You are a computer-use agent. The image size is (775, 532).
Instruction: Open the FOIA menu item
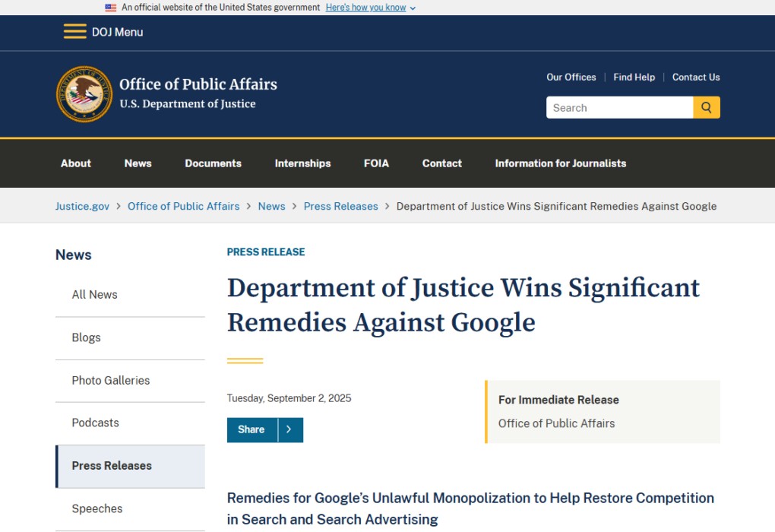pyautogui.click(x=376, y=163)
